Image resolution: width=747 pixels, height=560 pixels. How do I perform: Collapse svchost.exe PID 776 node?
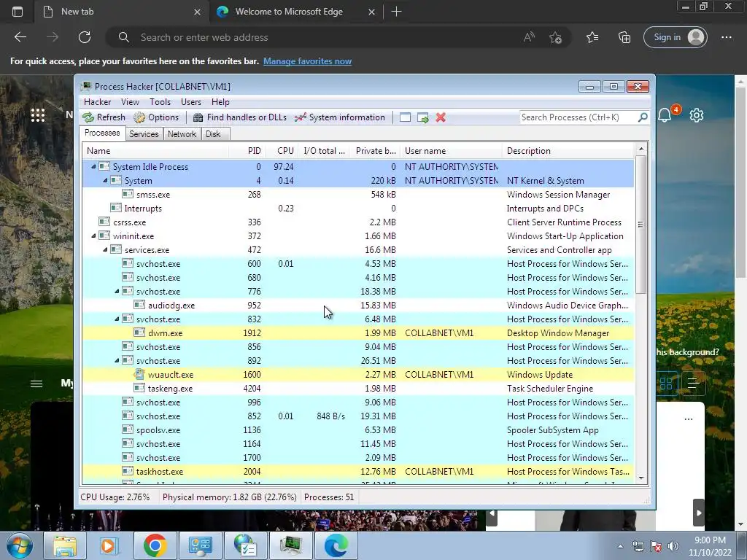(x=117, y=292)
